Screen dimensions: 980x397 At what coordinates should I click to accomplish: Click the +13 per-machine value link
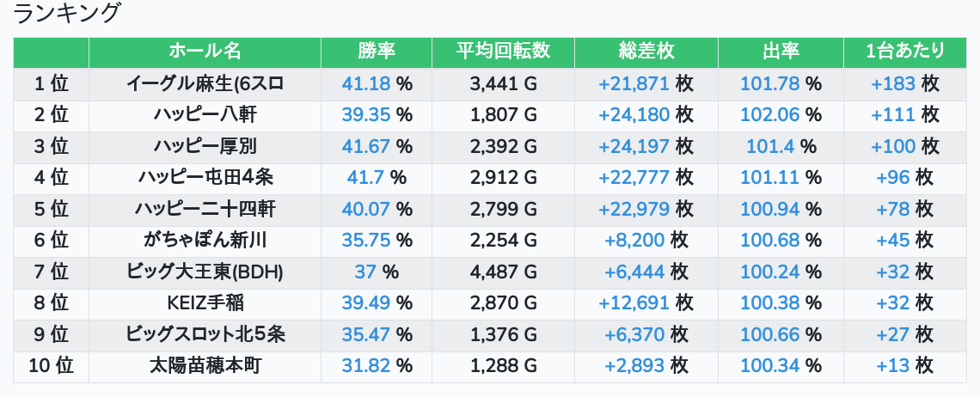(x=892, y=366)
